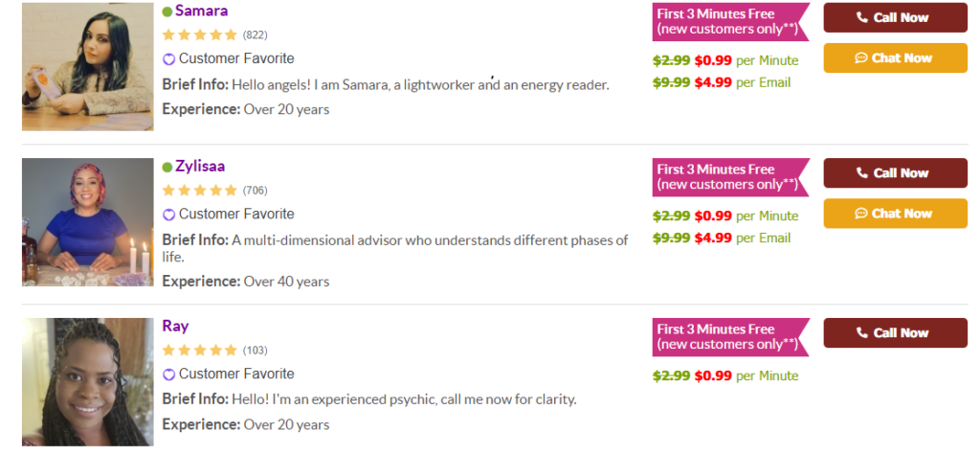
Task: Click Samara's five-star rating
Action: click(x=199, y=34)
